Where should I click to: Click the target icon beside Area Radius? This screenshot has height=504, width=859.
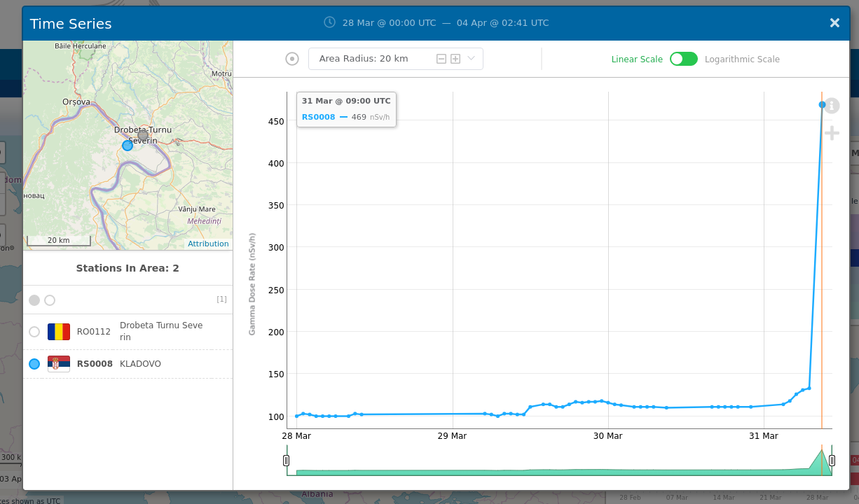click(292, 59)
